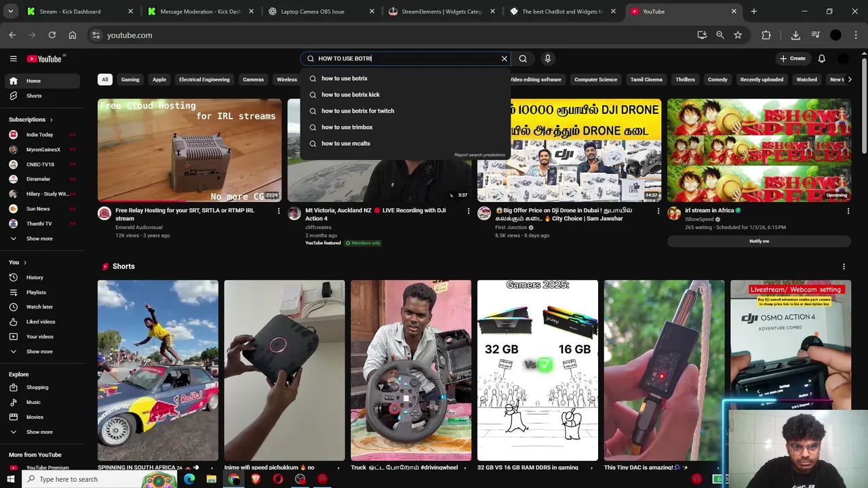Click the magnifier search button
The height and width of the screenshot is (488, 868).
[x=523, y=59]
